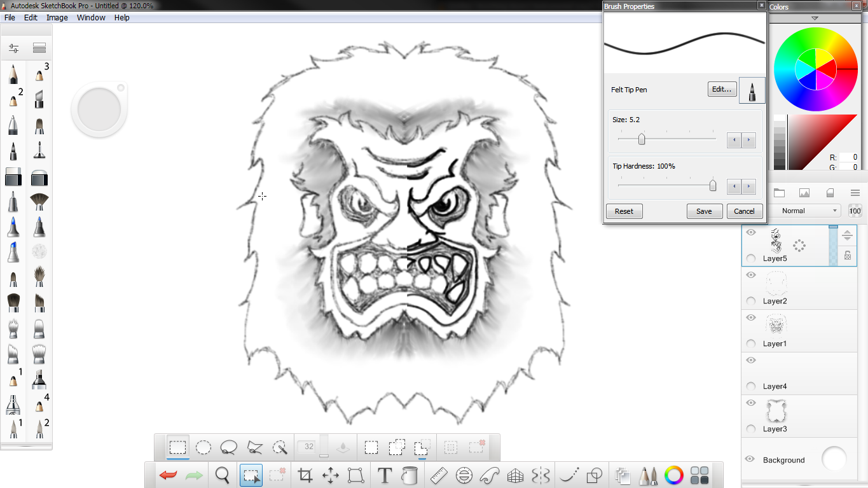Click the Tip Hardness slider handle
Screen dimensions: 868x488
[713, 185]
